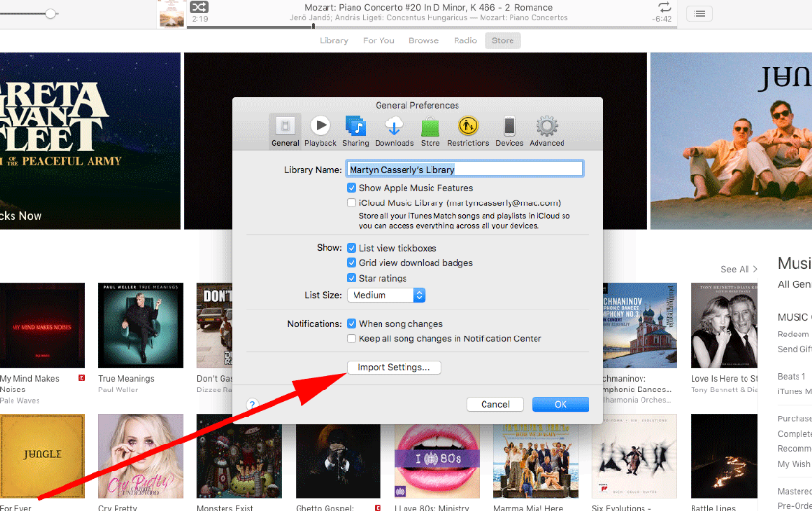Open the Mamma Mia album cover
Screen dimensions: 812x511
click(536, 461)
